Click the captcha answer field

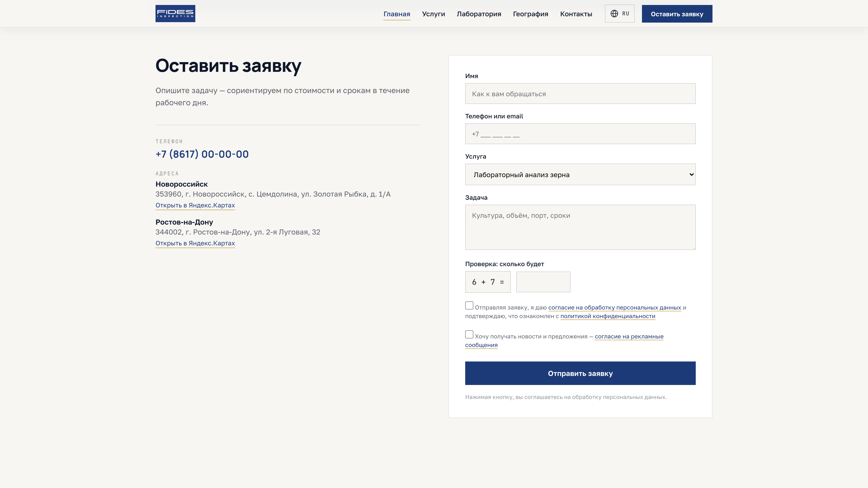(543, 282)
